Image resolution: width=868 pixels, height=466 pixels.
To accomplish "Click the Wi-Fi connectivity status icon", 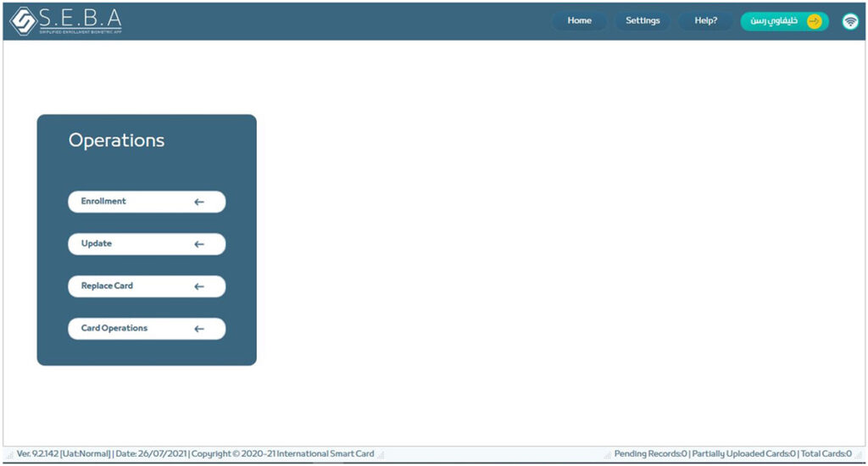I will click(849, 21).
